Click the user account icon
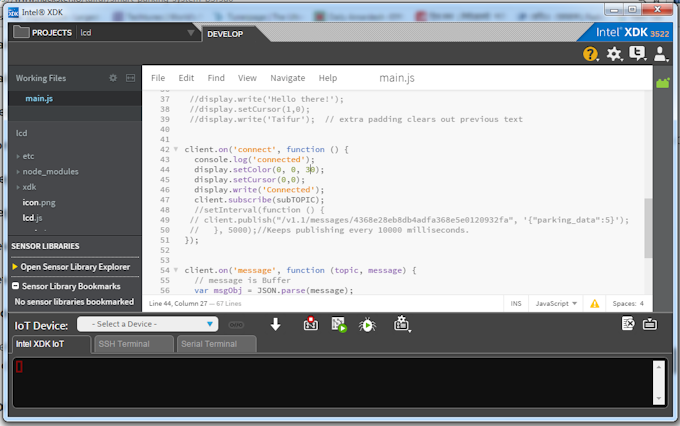 coord(660,54)
